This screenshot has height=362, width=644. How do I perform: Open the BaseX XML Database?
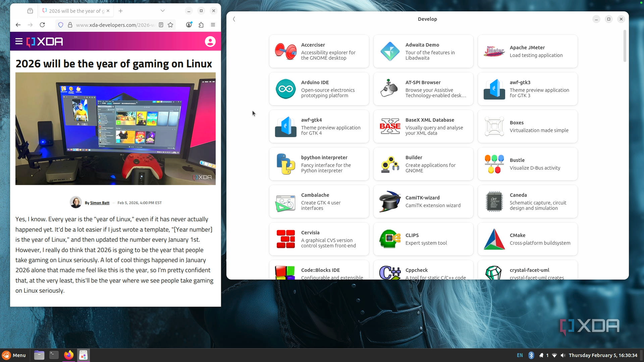tap(423, 126)
